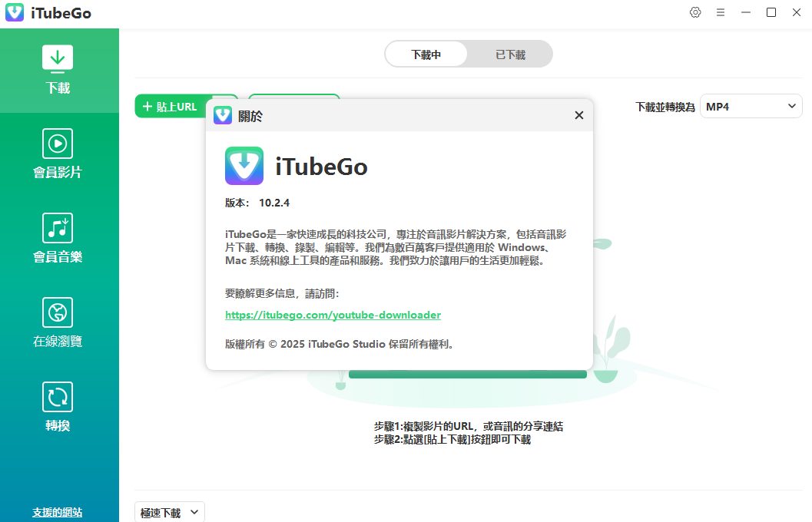Minimize the iTubeGo window
Image resolution: width=812 pixels, height=522 pixels.
tap(746, 12)
